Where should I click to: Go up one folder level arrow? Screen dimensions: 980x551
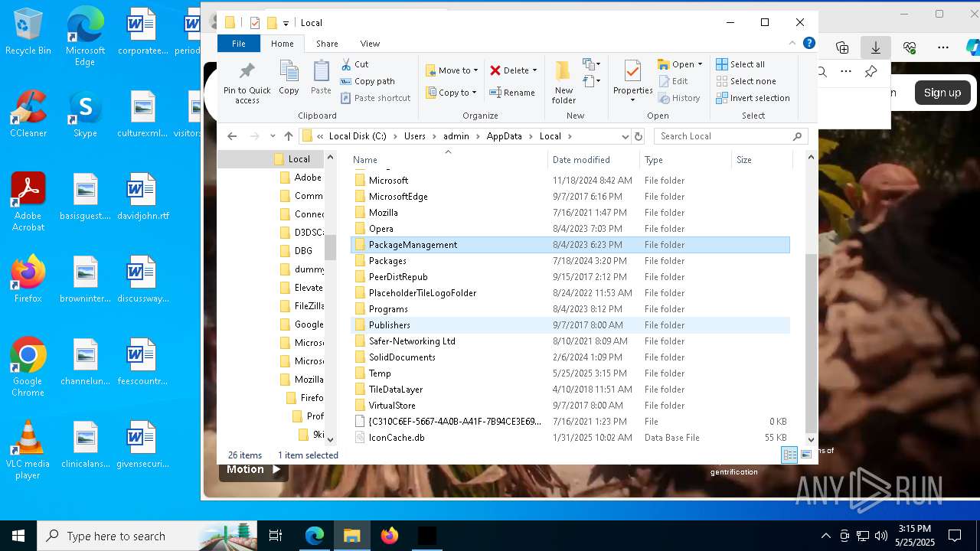click(x=288, y=136)
